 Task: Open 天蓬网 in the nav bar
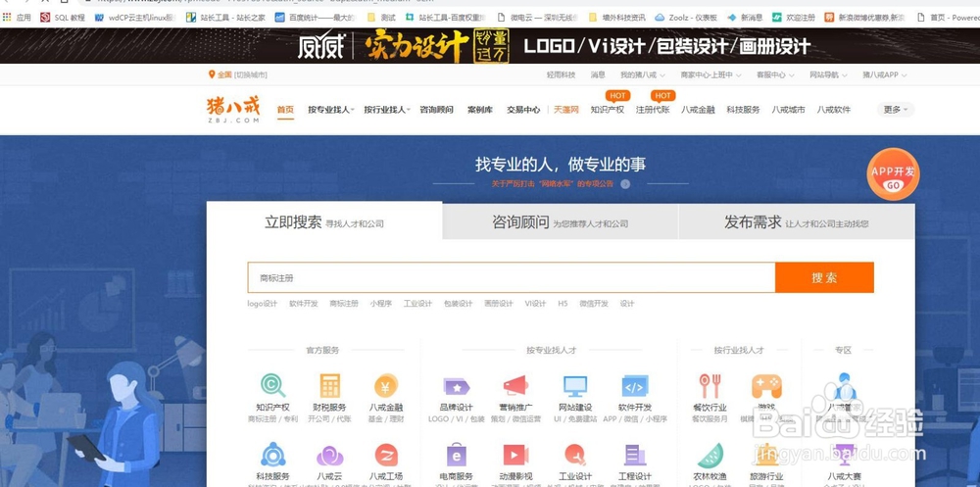pos(566,110)
